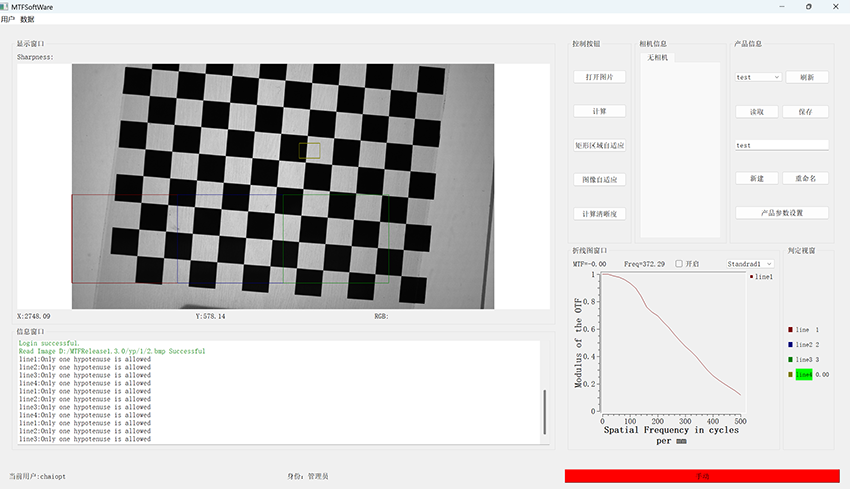Click the blue line2 legend marker
Screen dimensions: 850x489
point(791,344)
